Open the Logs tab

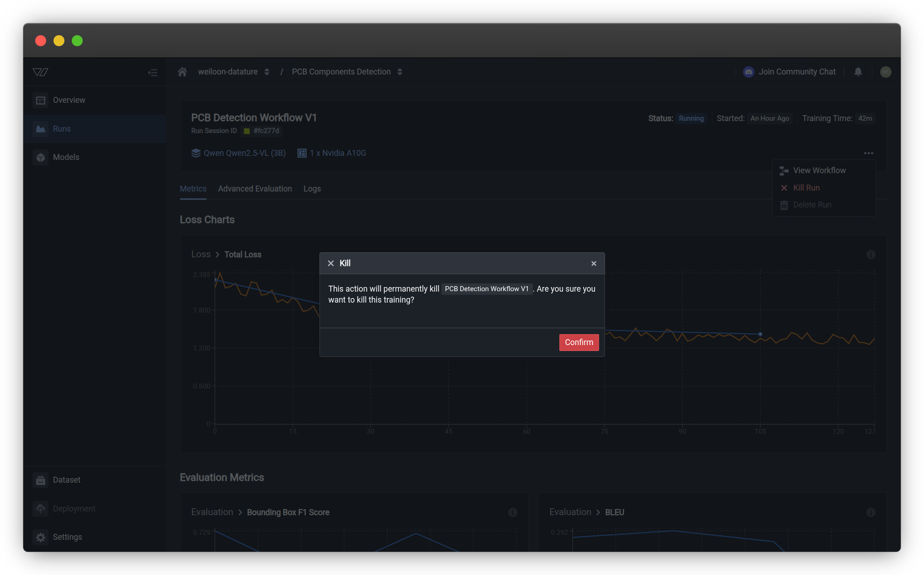[312, 189]
